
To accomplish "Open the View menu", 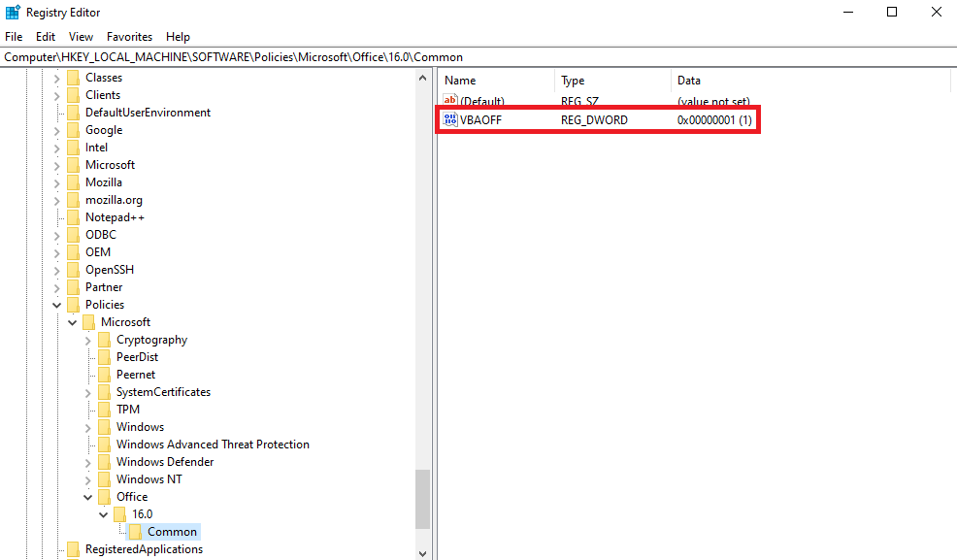I will coord(81,37).
